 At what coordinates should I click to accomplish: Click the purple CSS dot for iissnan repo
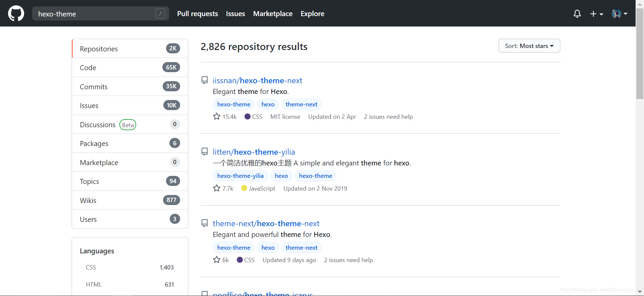[248, 116]
